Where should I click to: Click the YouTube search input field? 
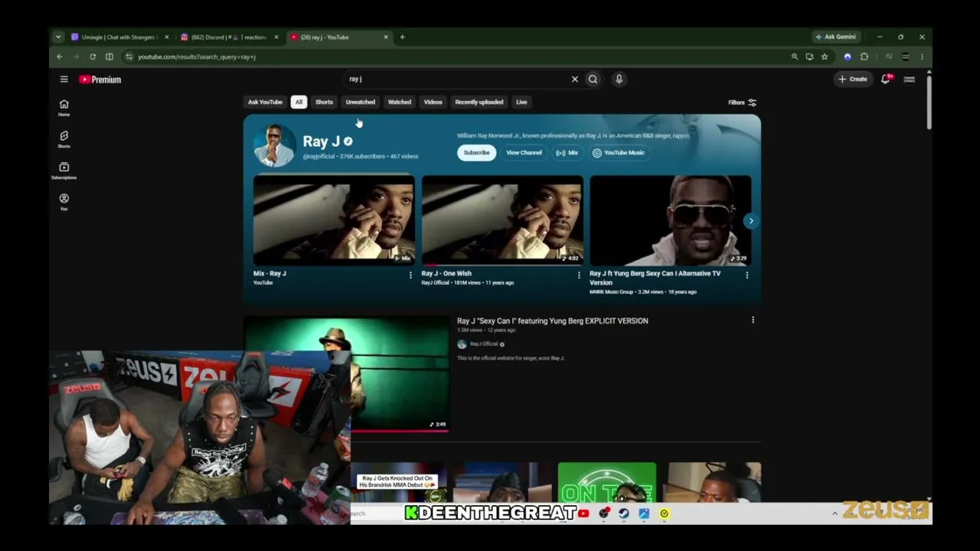(x=458, y=79)
